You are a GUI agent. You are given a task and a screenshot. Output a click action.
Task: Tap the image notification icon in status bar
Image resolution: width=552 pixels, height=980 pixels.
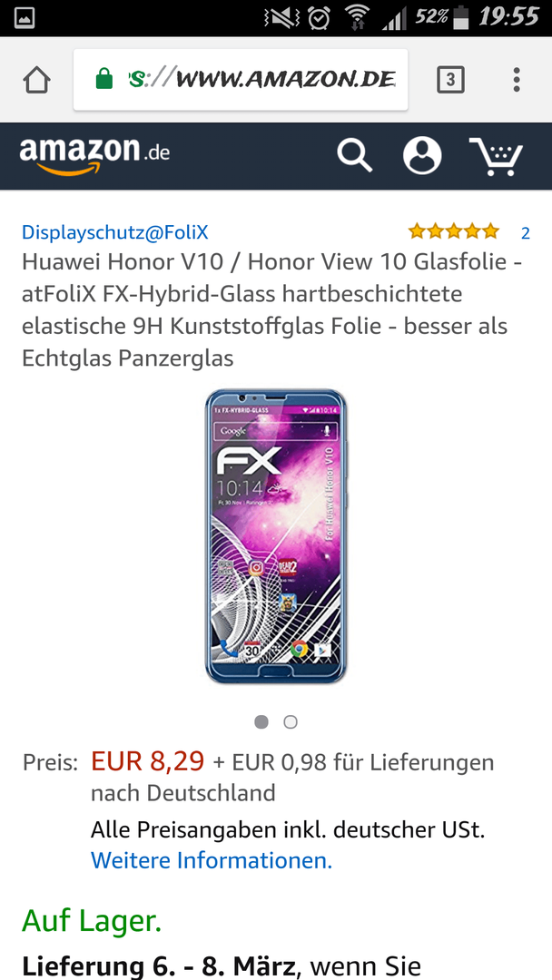pyautogui.click(x=25, y=18)
